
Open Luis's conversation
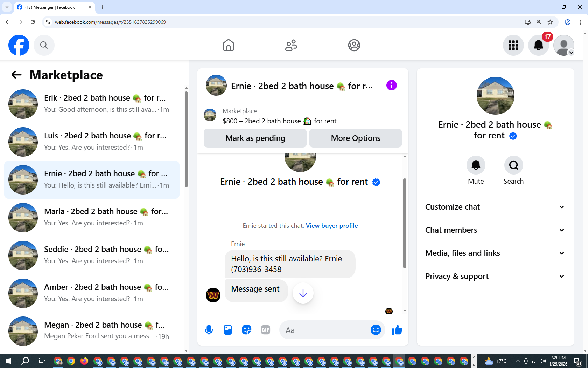click(92, 142)
